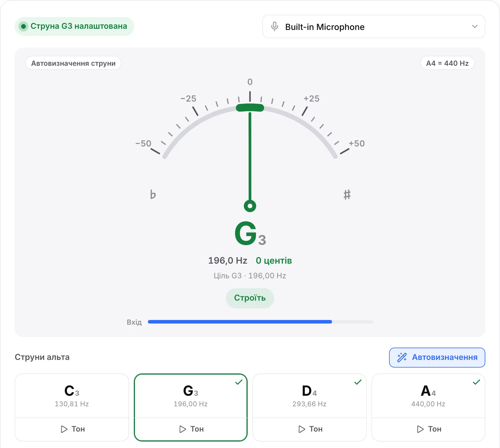Click the G3 string tuned checkmark
500x448 pixels.
coord(239,382)
